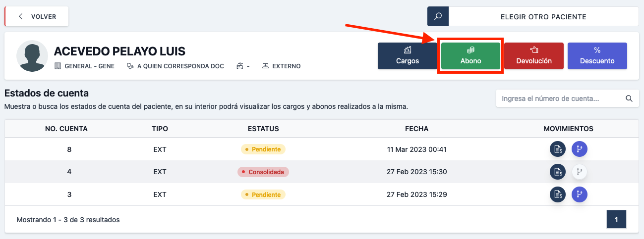Click the branch icon for account 8
The height and width of the screenshot is (239, 644).
580,149
